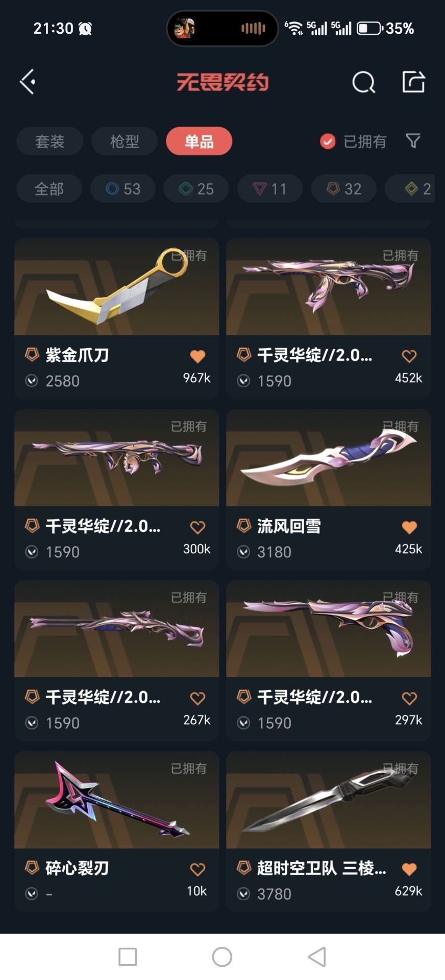The width and height of the screenshot is (445, 980).
Task: Switch to the 枪型 tab
Action: tap(125, 141)
